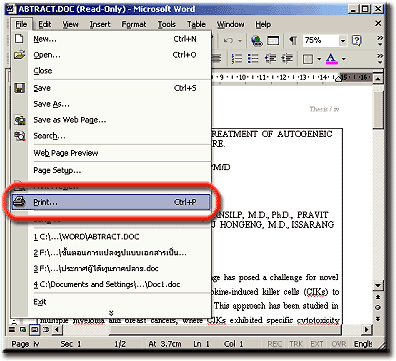
Task: Click vertical scrollbar up arrow
Action: [378, 79]
